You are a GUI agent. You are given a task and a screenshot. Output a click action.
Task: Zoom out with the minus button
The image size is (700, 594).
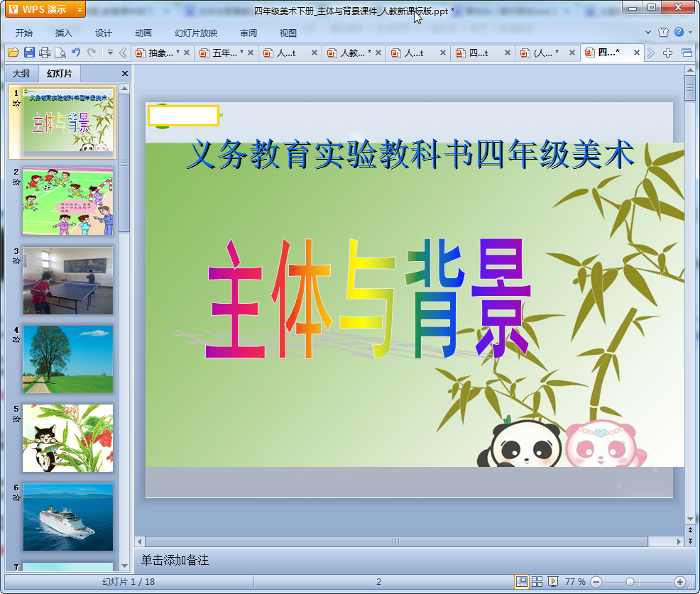point(596,582)
